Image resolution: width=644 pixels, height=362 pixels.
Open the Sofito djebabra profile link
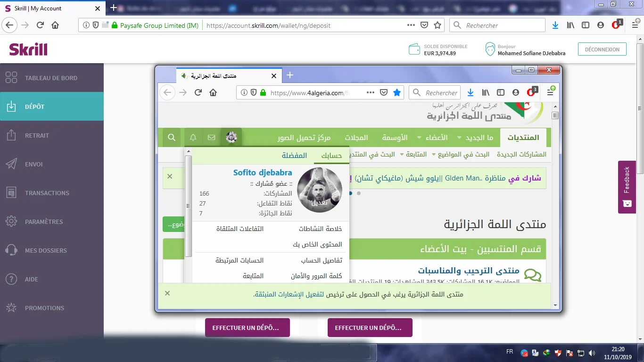tap(263, 173)
